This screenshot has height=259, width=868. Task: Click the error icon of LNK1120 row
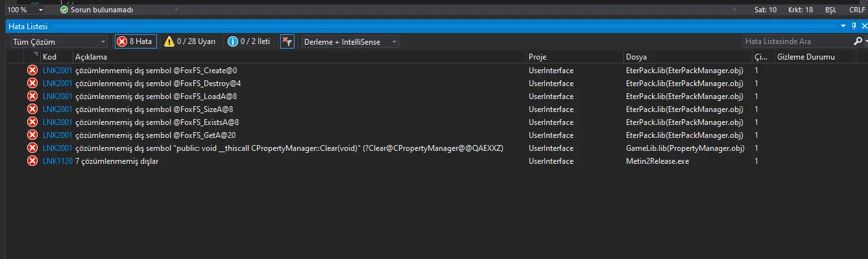(32, 161)
